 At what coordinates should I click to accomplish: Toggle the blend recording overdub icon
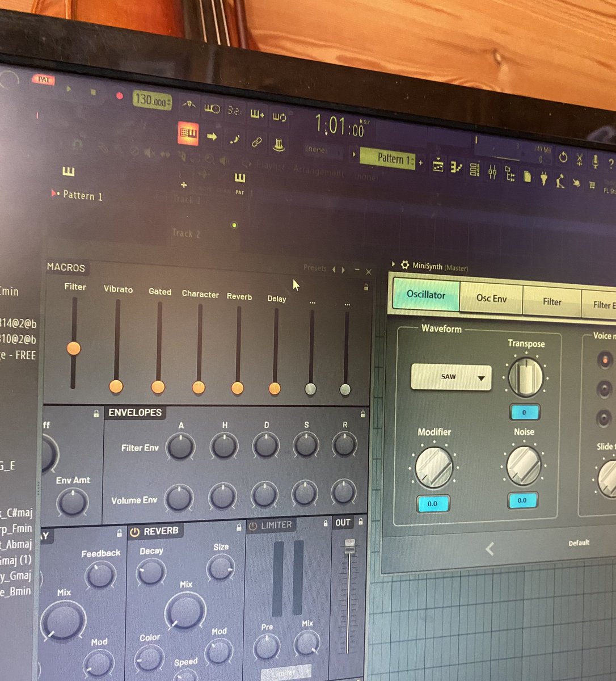coord(257,114)
